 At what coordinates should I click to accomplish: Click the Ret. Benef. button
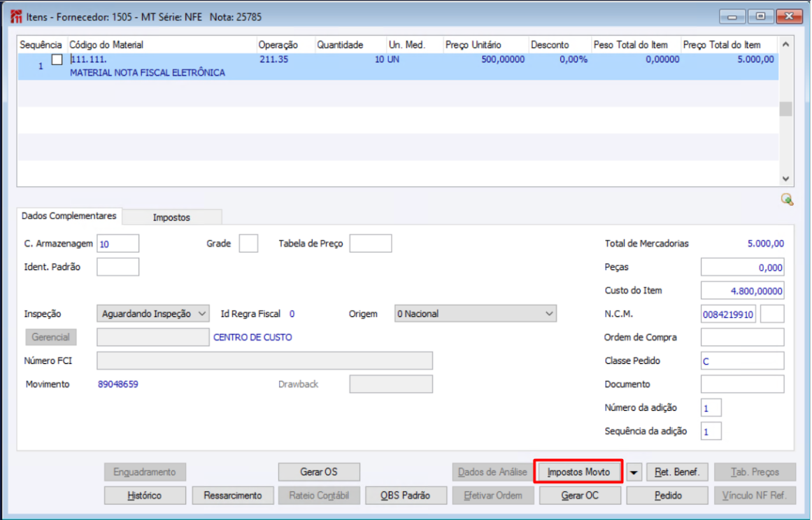pos(677,472)
